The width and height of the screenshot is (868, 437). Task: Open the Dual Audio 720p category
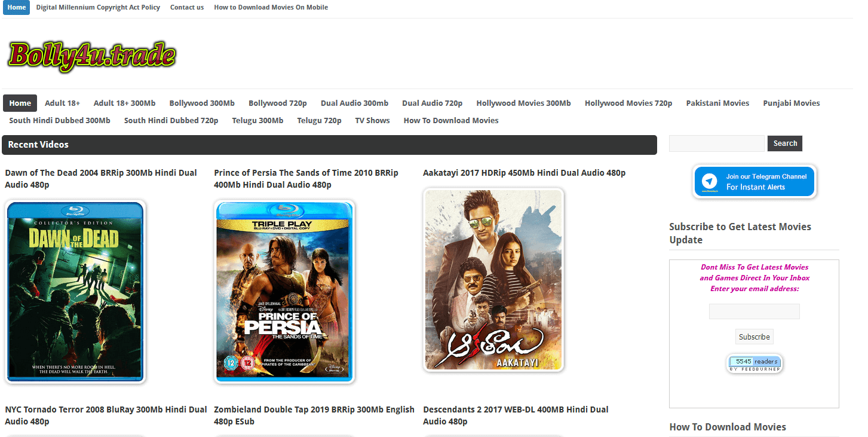click(x=432, y=103)
